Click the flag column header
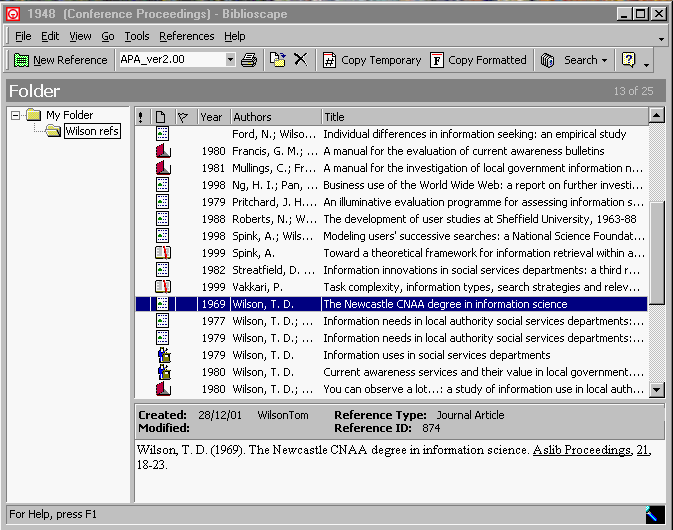The height and width of the screenshot is (530, 673). point(183,117)
